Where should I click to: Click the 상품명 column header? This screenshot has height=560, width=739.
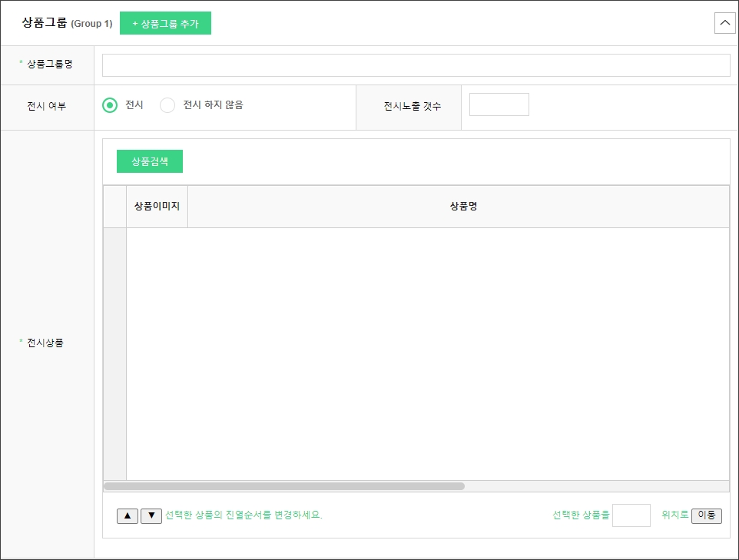pos(463,207)
